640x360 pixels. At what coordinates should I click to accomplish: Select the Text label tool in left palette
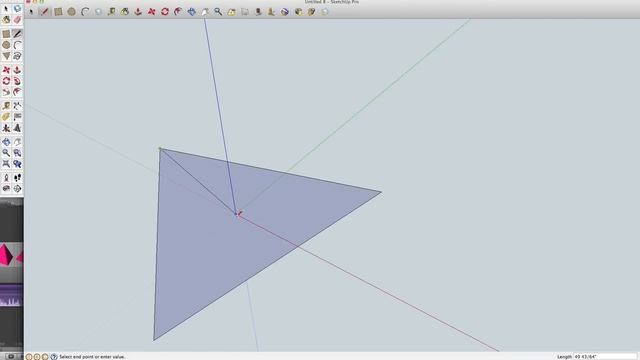17,117
